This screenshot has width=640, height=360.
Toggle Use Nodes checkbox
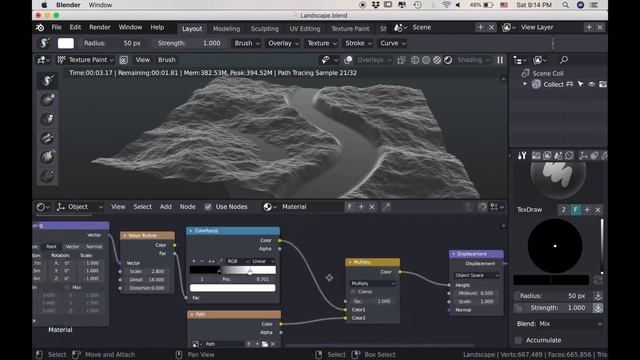click(208, 207)
